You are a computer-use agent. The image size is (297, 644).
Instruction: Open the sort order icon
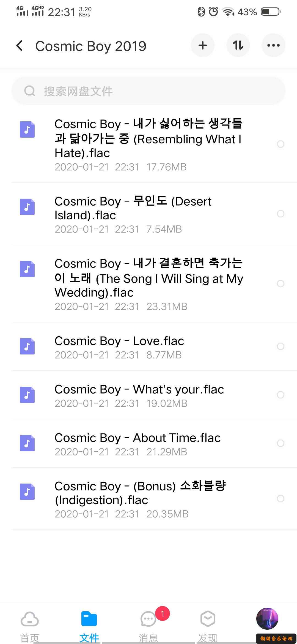tap(238, 45)
